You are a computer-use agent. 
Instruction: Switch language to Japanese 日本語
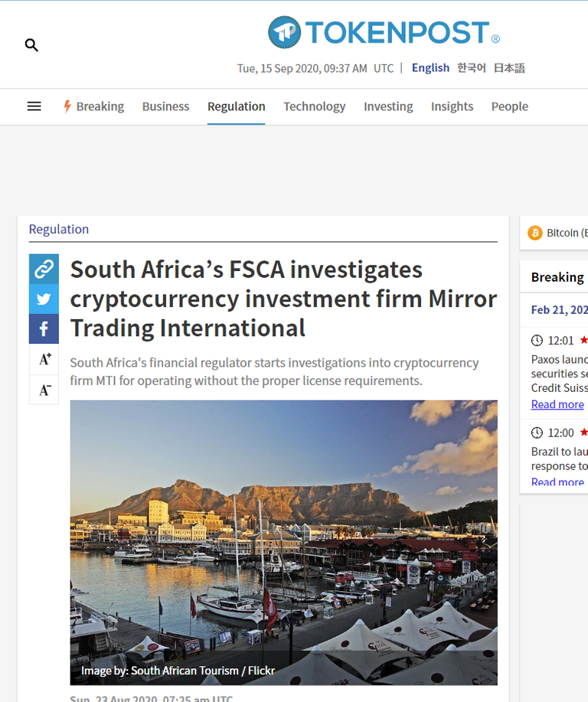point(509,68)
